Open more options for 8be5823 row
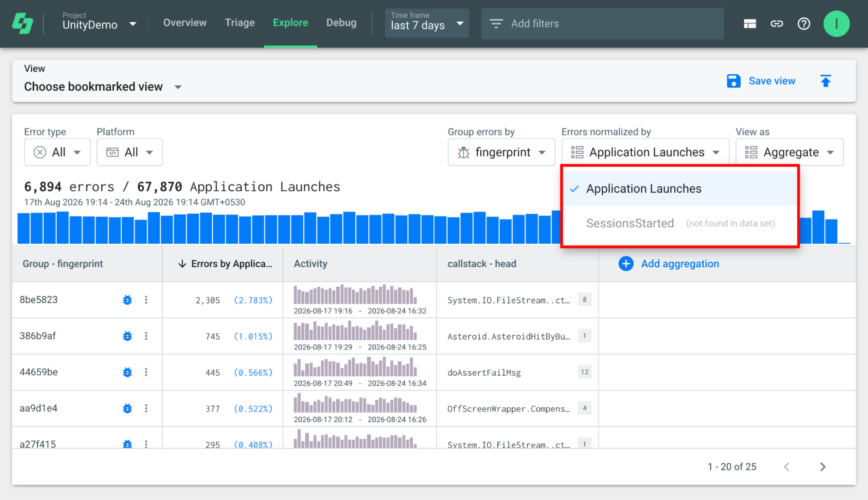Image resolution: width=868 pixels, height=500 pixels. [146, 300]
